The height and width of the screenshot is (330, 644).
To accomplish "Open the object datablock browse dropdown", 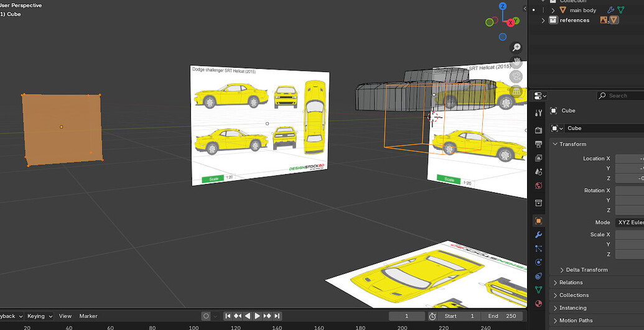I will pyautogui.click(x=557, y=128).
